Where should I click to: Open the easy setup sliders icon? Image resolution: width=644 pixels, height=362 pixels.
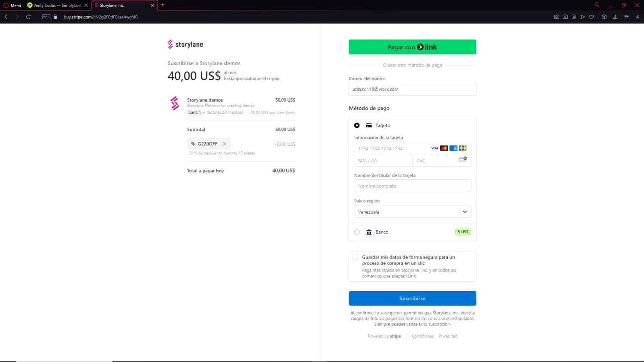pyautogui.click(x=626, y=17)
